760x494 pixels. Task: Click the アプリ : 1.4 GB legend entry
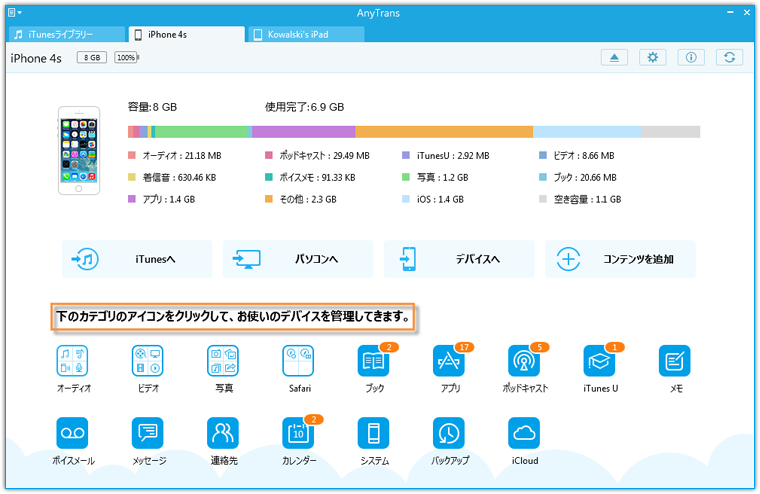point(161,199)
